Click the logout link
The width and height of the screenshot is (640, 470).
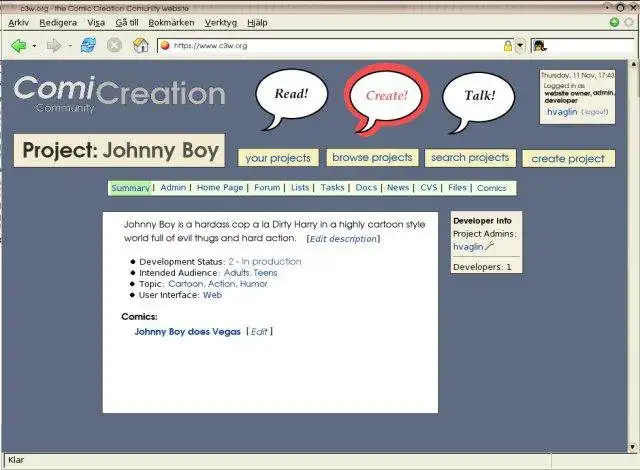point(594,112)
